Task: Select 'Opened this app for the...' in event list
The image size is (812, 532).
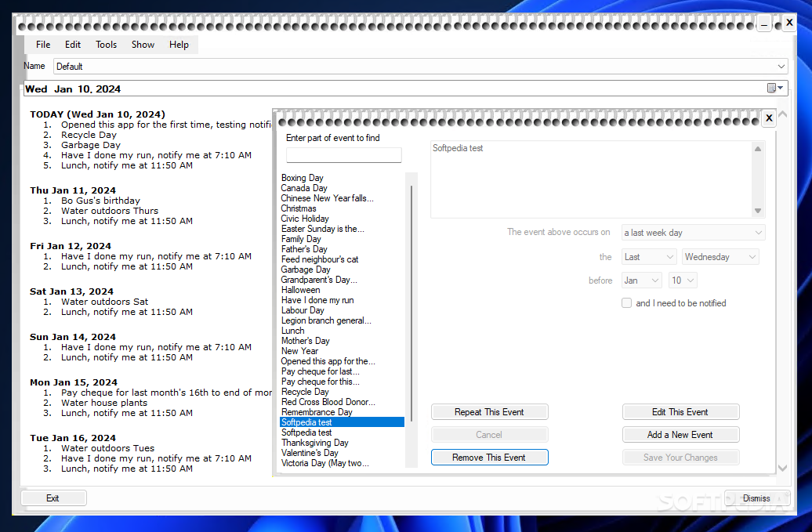Action: 328,361
